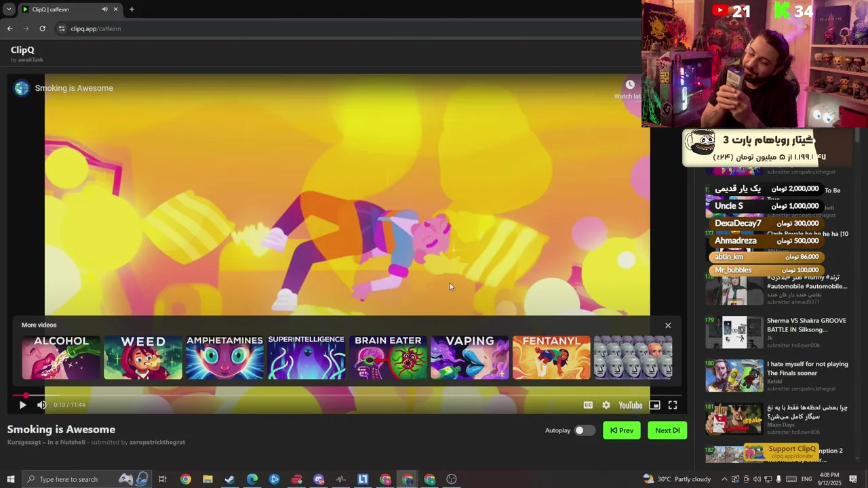The width and height of the screenshot is (868, 488).
Task: Click the Watch later clock icon
Action: tap(630, 85)
